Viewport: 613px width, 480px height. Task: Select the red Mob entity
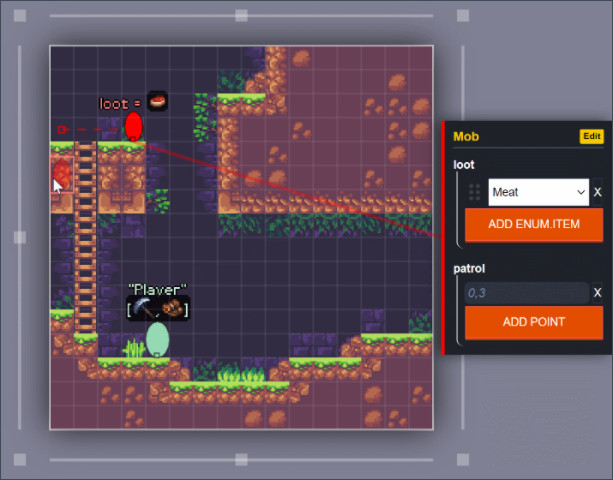(x=133, y=127)
